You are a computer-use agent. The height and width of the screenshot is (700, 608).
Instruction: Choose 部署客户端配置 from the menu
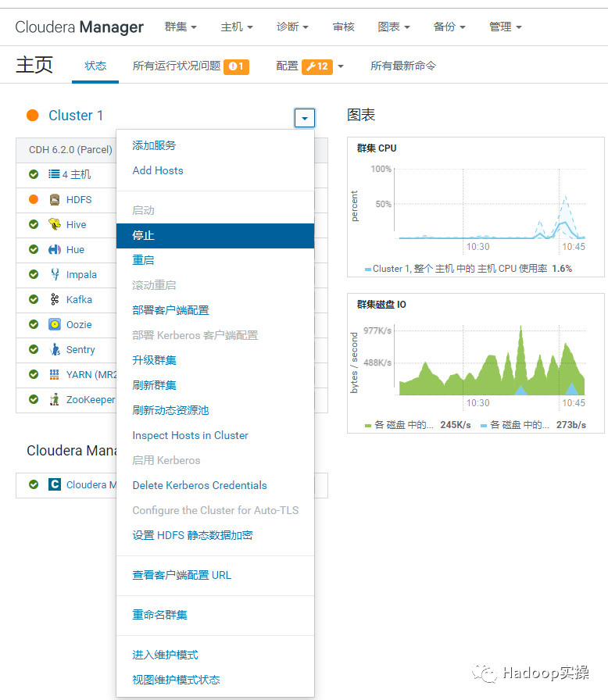tap(215, 310)
